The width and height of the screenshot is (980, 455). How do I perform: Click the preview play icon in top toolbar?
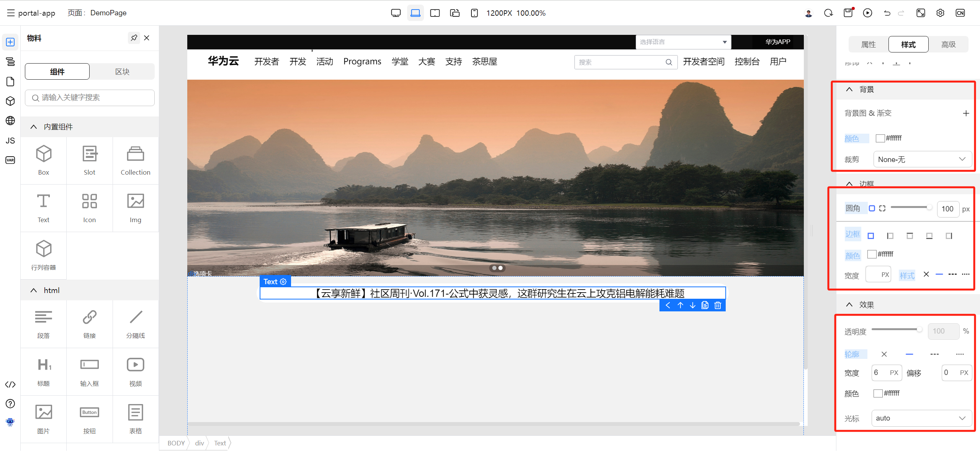[867, 13]
